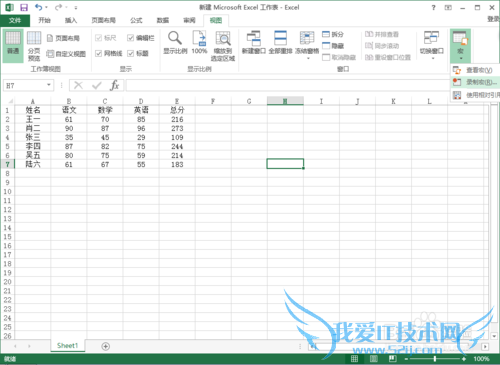Viewport: 500px width, 365px height.
Task: Click in the Name Box showing H7
Action: tap(25, 86)
